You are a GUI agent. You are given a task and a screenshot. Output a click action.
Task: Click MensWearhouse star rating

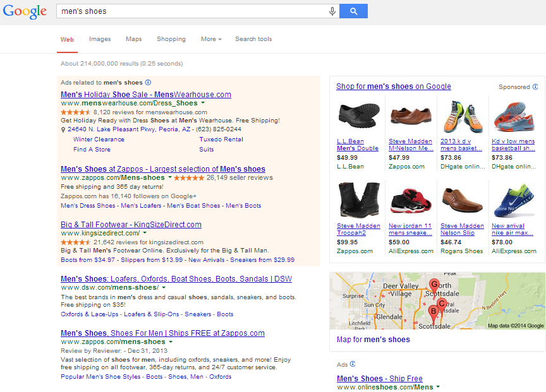(x=76, y=112)
